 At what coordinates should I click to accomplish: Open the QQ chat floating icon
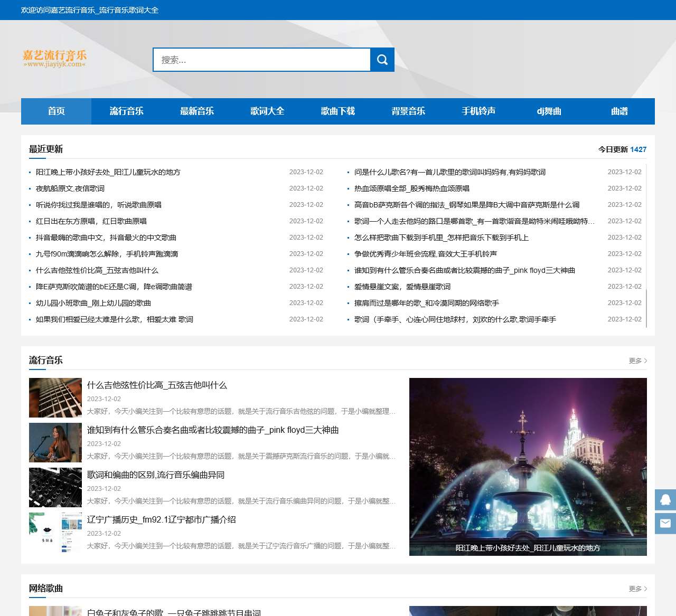[665, 499]
